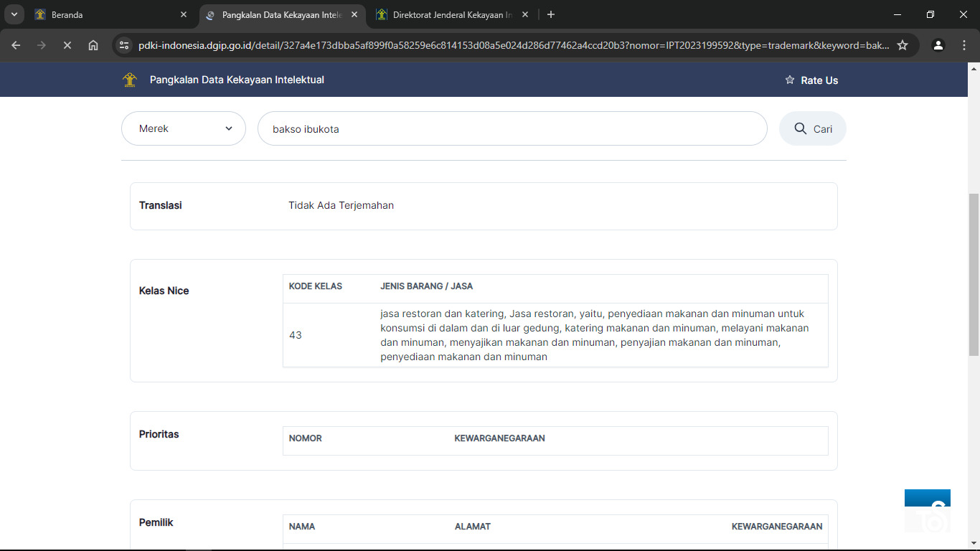Select the jasa restoran dan katering description
980x551 pixels.
(x=595, y=335)
